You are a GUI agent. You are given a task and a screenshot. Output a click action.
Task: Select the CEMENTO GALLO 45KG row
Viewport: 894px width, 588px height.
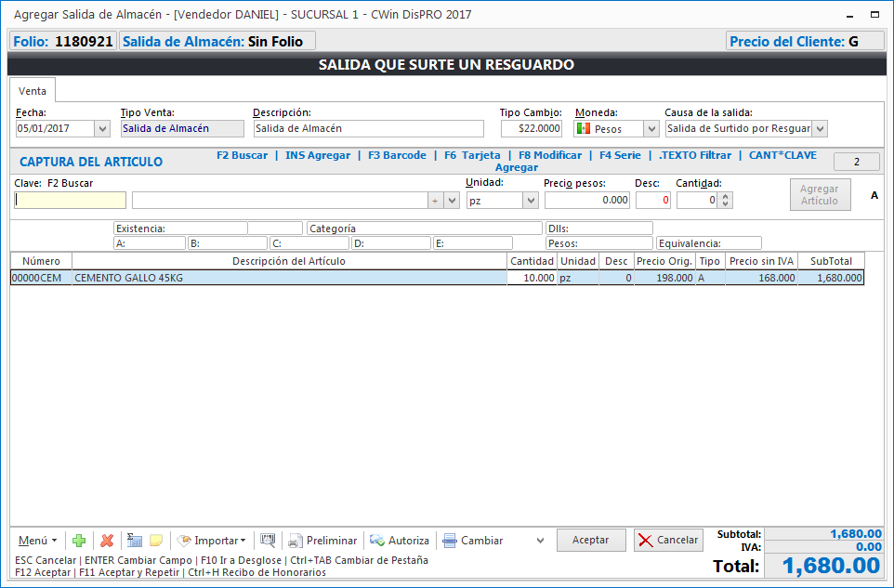click(x=289, y=278)
